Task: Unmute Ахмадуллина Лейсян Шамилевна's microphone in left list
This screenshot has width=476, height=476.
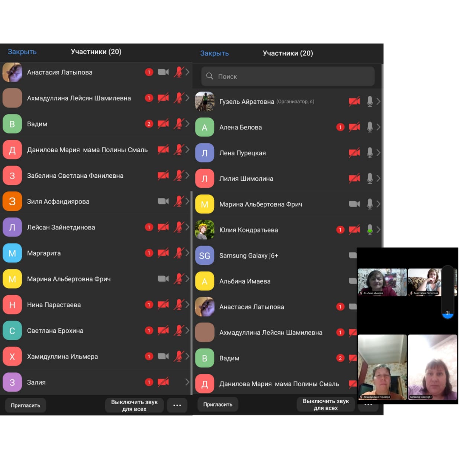Action: (x=179, y=98)
